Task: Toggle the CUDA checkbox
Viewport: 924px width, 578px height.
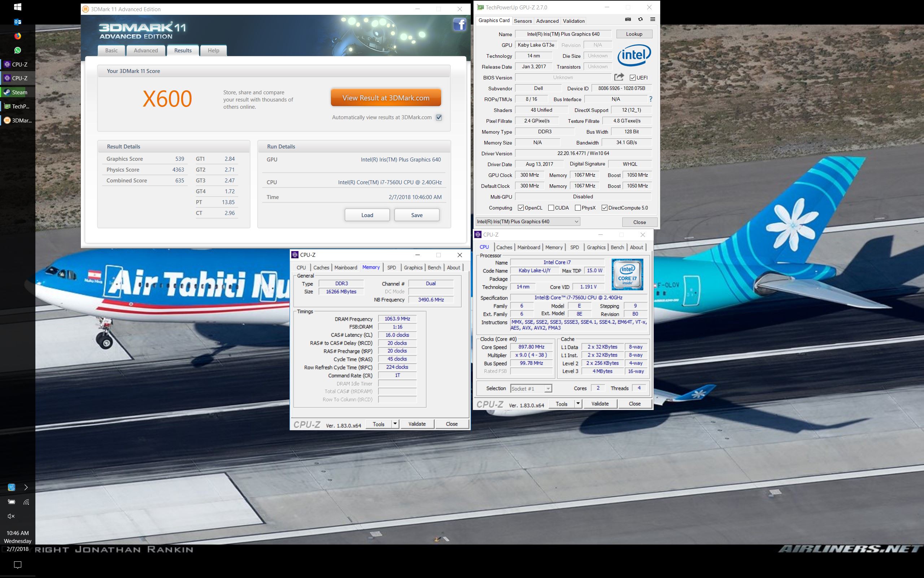Action: (551, 208)
